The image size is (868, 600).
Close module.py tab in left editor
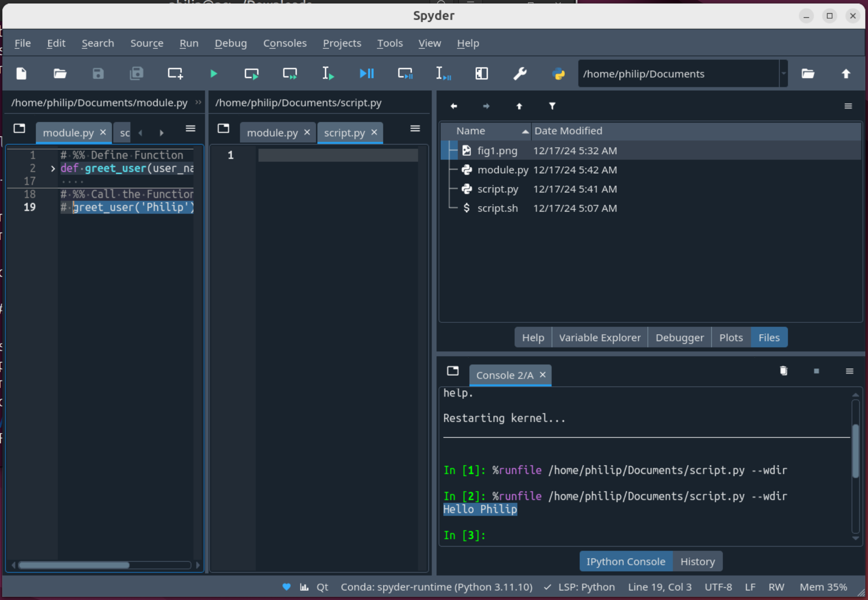103,132
